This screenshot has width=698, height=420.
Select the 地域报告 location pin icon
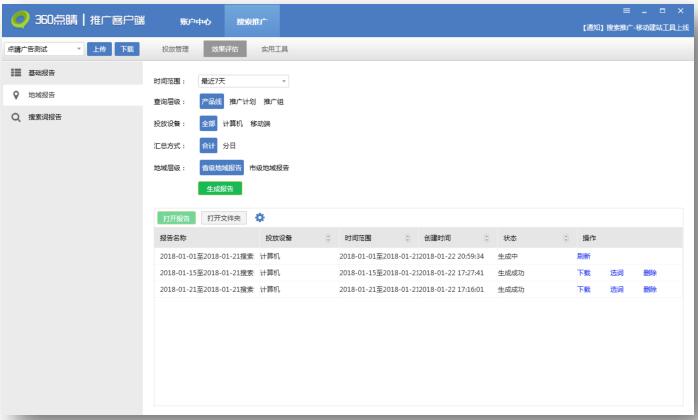pyautogui.click(x=16, y=95)
